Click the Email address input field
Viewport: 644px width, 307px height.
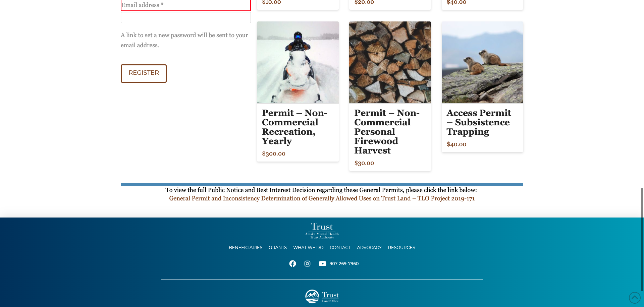[x=185, y=5]
